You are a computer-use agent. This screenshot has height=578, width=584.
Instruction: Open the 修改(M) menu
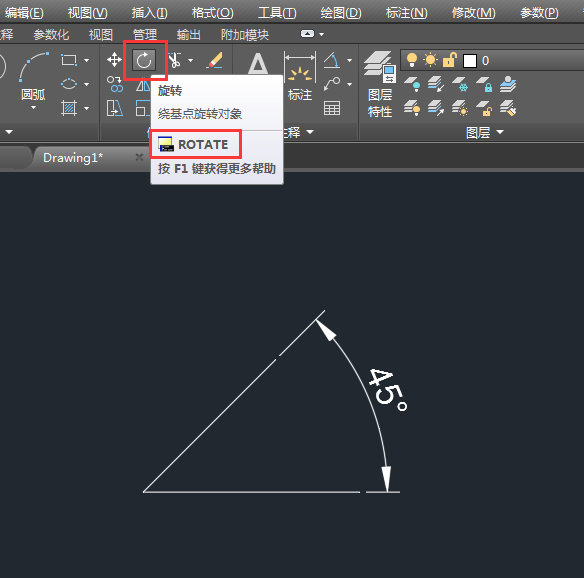point(473,13)
